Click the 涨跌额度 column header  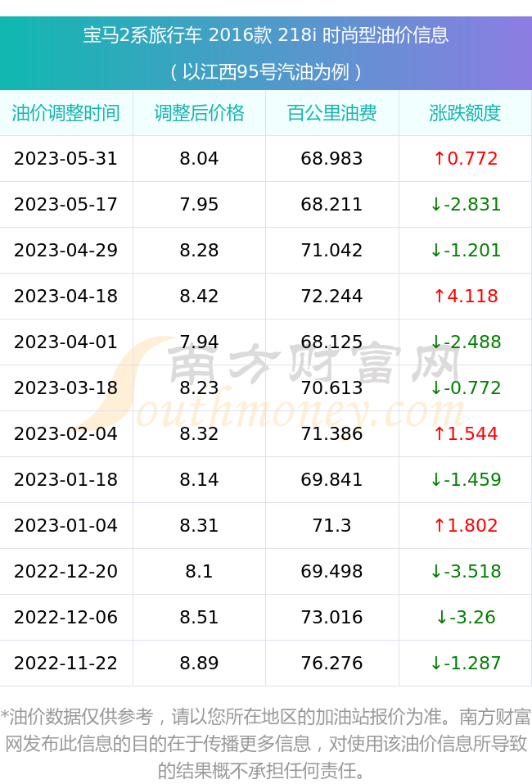465,113
